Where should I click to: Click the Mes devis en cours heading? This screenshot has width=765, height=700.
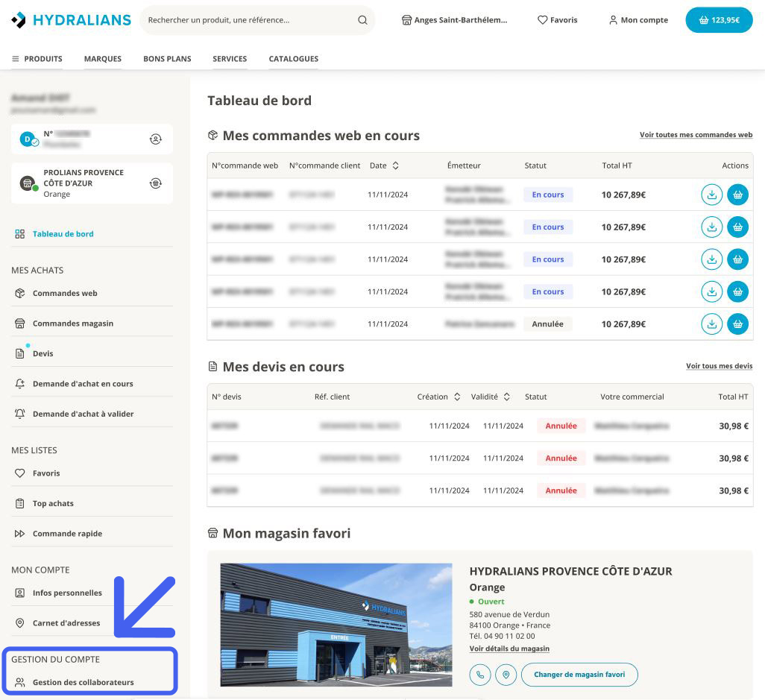click(283, 367)
